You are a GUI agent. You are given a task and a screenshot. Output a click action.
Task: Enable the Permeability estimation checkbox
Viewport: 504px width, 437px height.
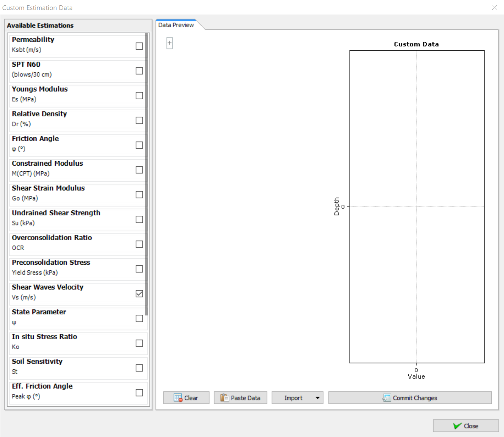pos(139,46)
